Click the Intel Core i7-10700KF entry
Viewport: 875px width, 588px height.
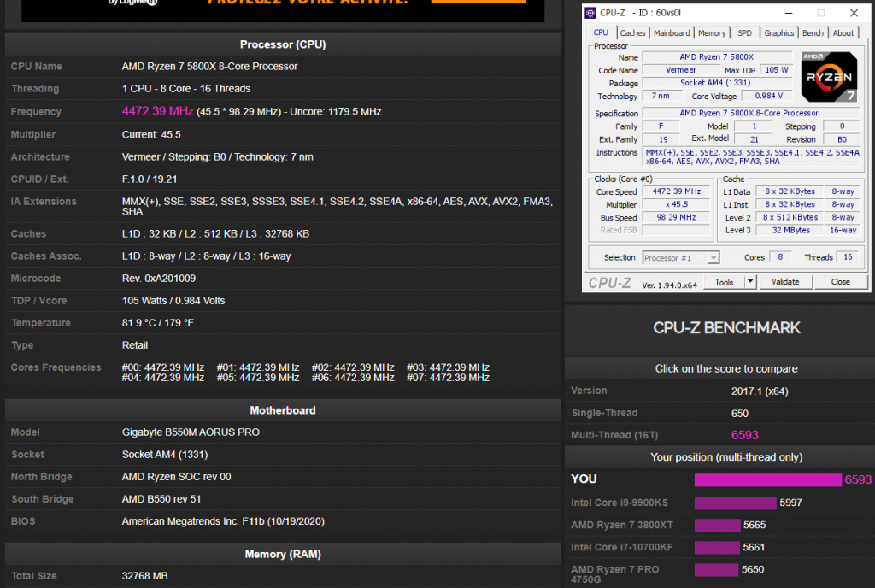click(622, 547)
